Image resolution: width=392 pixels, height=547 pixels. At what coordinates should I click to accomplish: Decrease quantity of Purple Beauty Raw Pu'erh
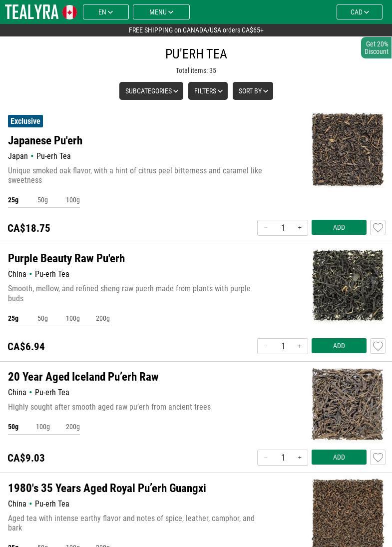click(266, 346)
